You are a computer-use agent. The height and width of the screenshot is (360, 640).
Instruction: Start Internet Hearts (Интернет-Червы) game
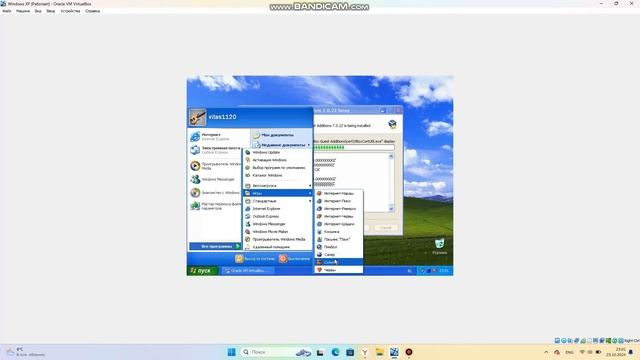point(338,216)
